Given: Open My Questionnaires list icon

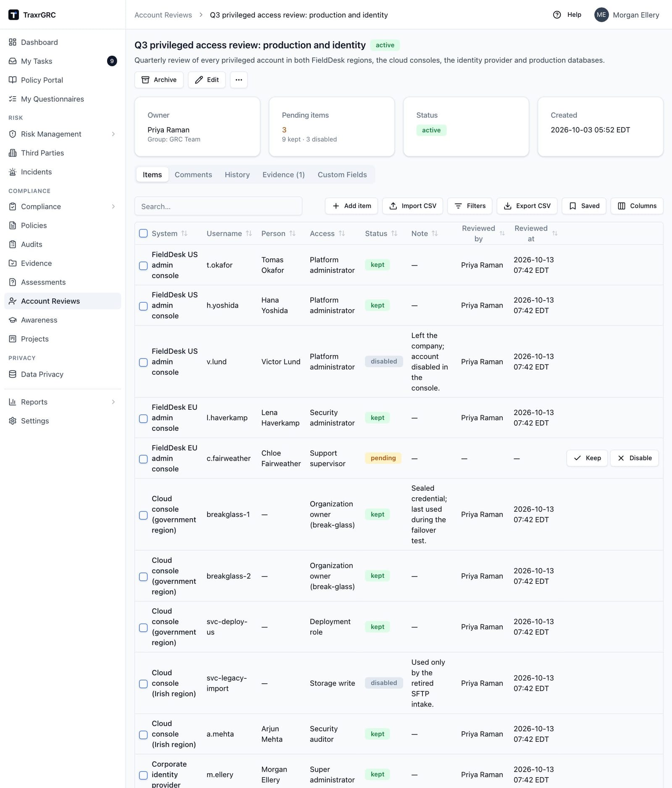Looking at the screenshot, I should pos(13,99).
